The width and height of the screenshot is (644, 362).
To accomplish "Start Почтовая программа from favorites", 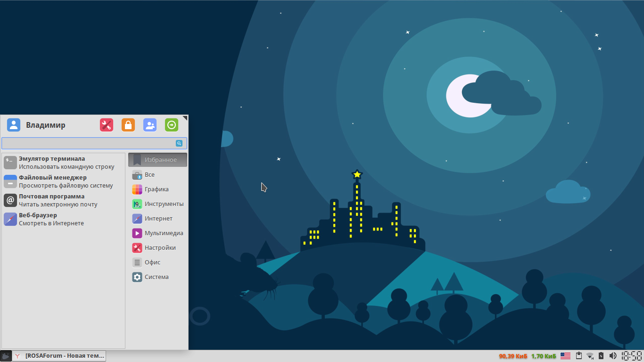I will pos(64,200).
